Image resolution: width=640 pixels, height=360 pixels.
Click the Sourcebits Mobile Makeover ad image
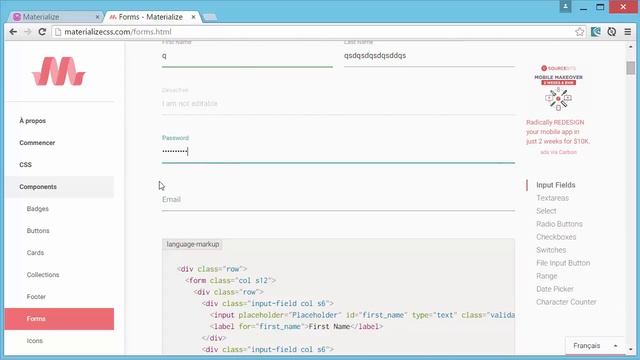[558, 88]
